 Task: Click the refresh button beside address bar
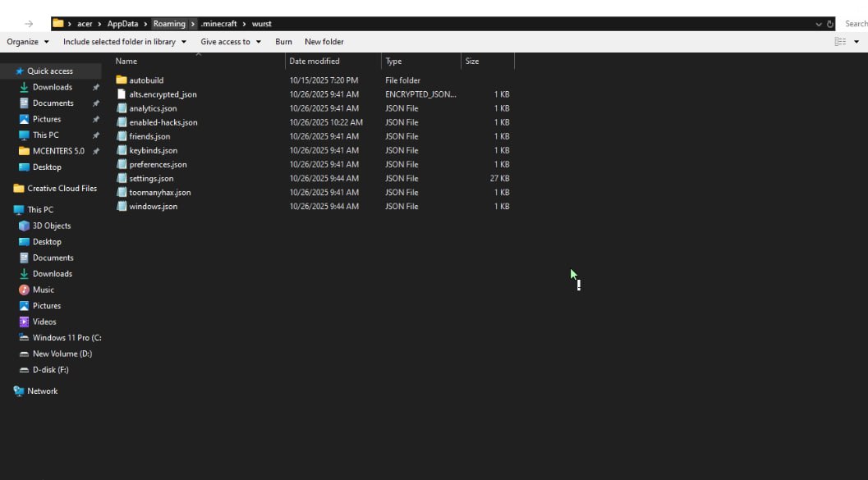[x=830, y=24]
